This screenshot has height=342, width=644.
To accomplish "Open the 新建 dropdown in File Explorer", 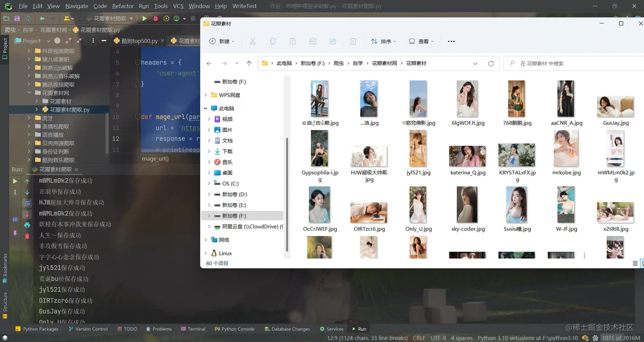I will [x=222, y=41].
